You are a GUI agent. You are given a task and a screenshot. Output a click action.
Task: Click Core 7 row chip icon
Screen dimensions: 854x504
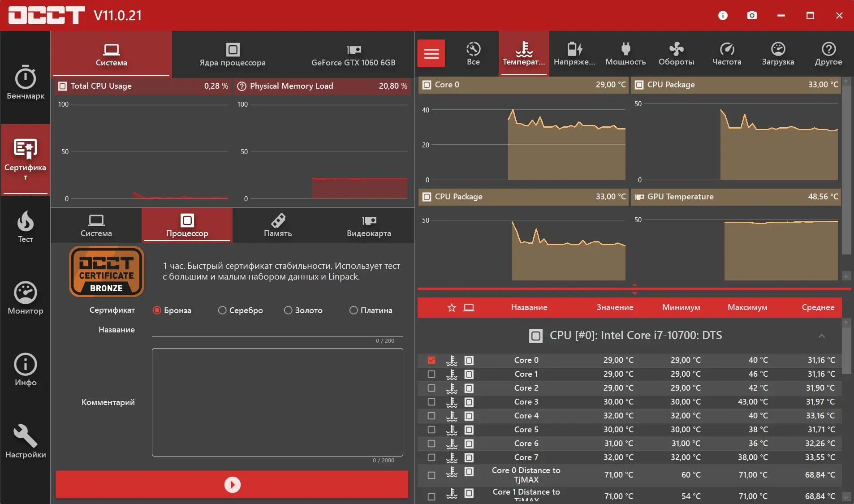[x=469, y=457]
